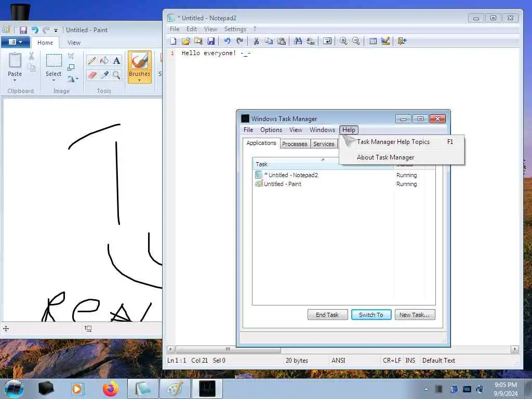This screenshot has width=532, height=399.
Task: Open the Settings menu in Notepad2
Action: click(235, 29)
